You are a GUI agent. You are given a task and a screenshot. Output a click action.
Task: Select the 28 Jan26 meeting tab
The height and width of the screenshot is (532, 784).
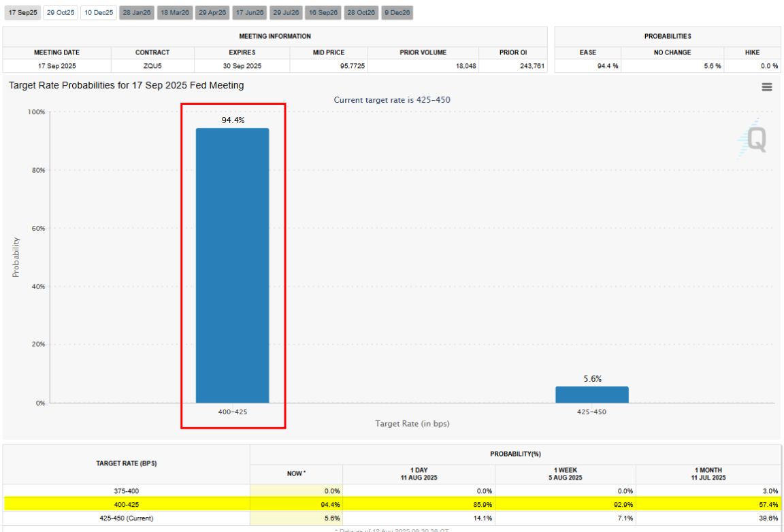(x=137, y=13)
